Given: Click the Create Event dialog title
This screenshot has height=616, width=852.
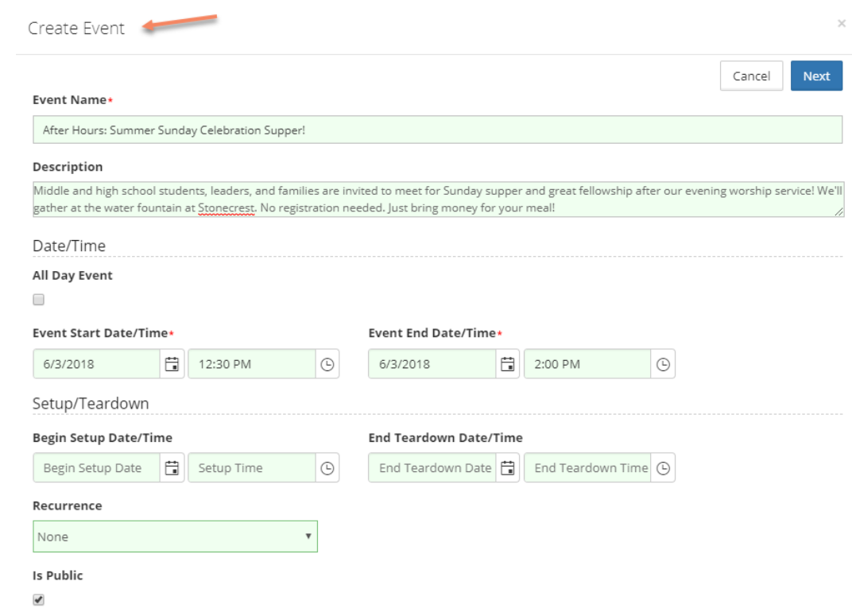Looking at the screenshot, I should point(76,29).
